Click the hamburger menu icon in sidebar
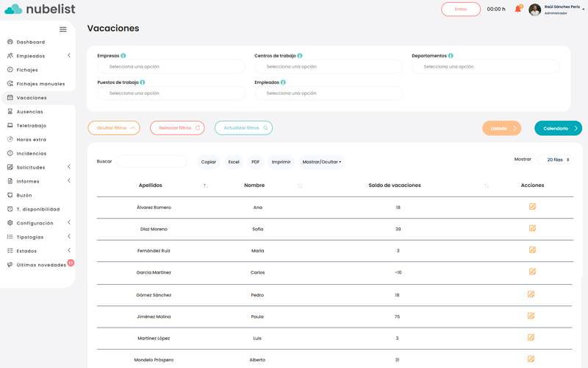Viewport: 588px width, 368px height. pos(63,29)
